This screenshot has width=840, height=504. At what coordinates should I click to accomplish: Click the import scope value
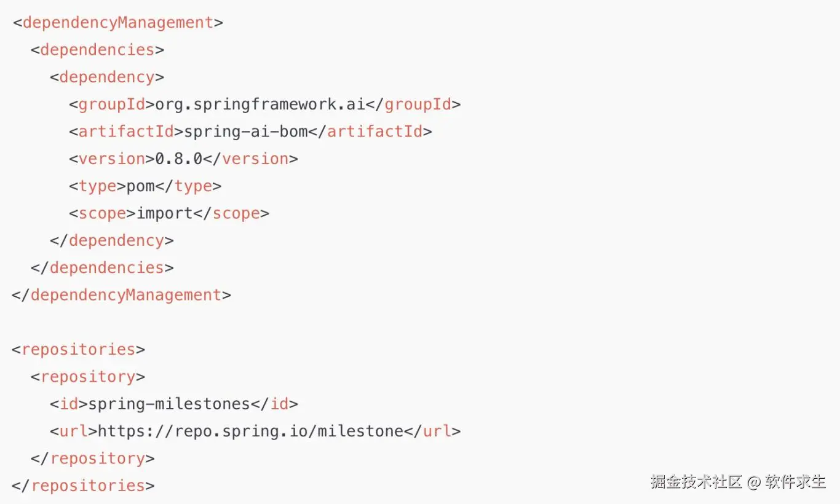(164, 213)
